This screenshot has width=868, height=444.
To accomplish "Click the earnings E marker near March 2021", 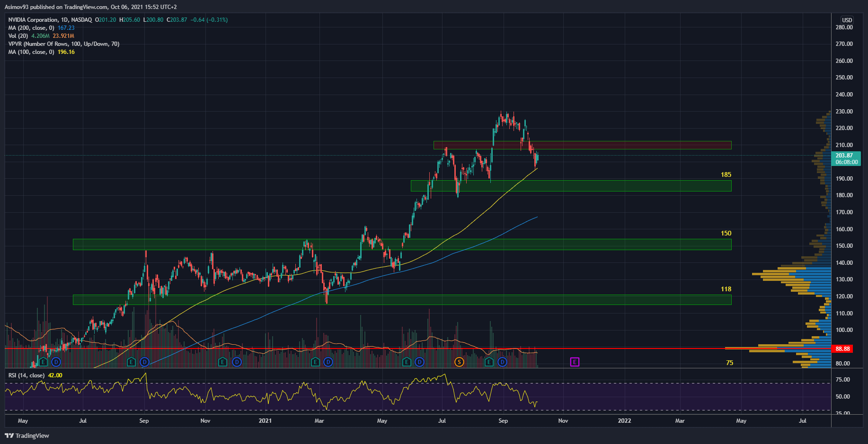I will (x=315, y=362).
